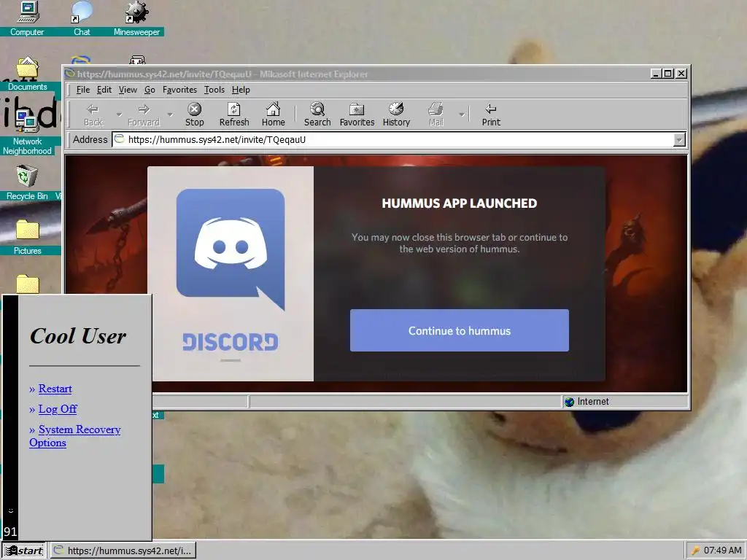Open Network Neighborhood desktop icon
This screenshot has width=747, height=560.
(x=27, y=133)
